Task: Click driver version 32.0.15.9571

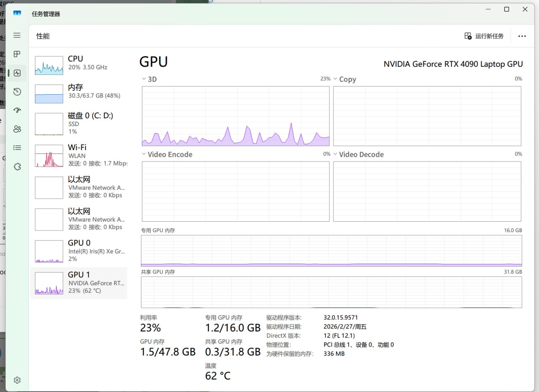Action: coord(341,318)
